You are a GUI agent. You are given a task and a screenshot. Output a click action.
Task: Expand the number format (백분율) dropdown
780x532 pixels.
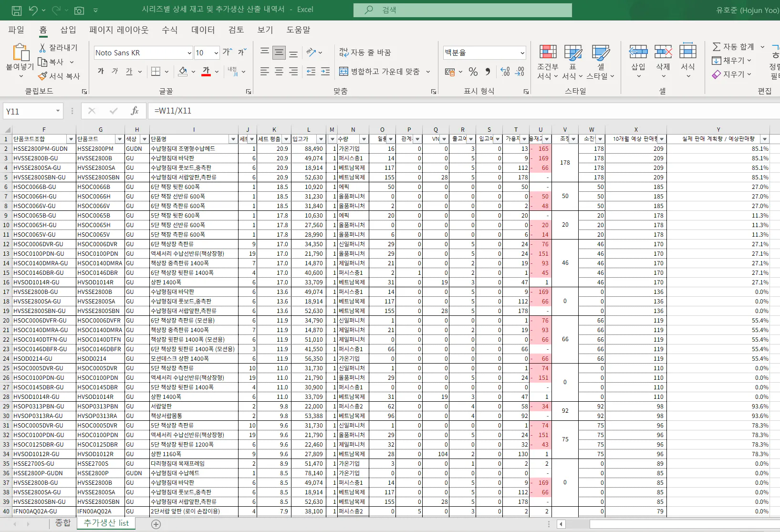point(522,53)
